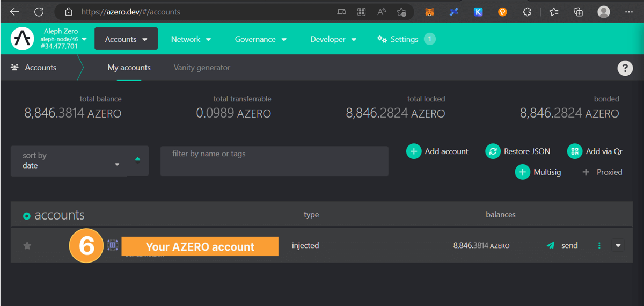Click the account identicon icon
This screenshot has width=644, height=306.
pos(112,245)
